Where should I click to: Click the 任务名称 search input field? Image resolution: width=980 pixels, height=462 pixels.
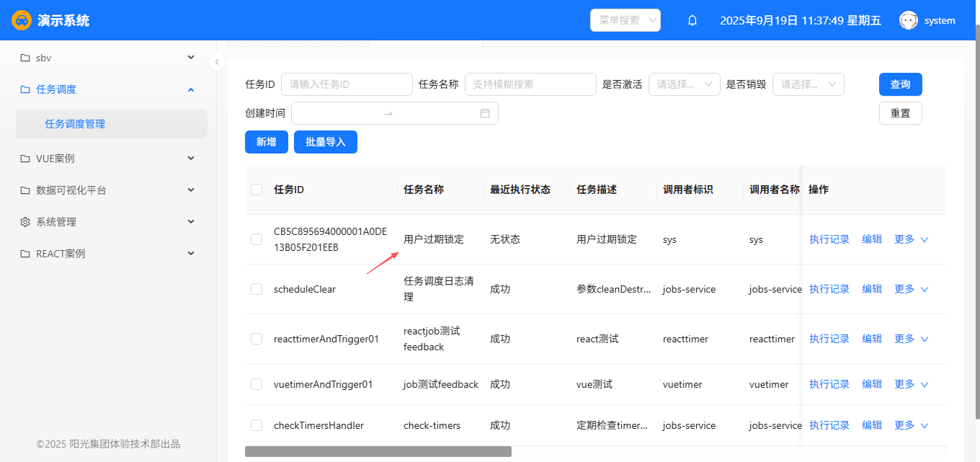pos(530,84)
